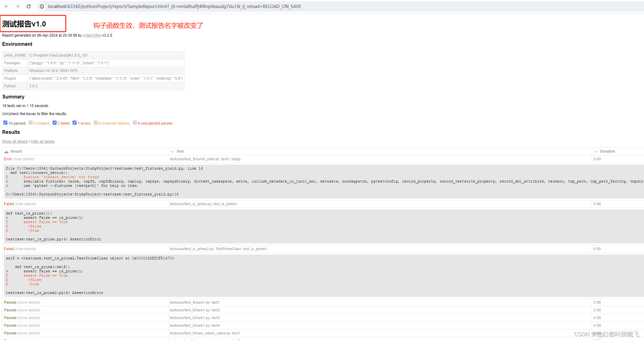This screenshot has height=340, width=644.
Task: Show details for test_fixture1.py::test1 Passed row
Action: point(29,302)
